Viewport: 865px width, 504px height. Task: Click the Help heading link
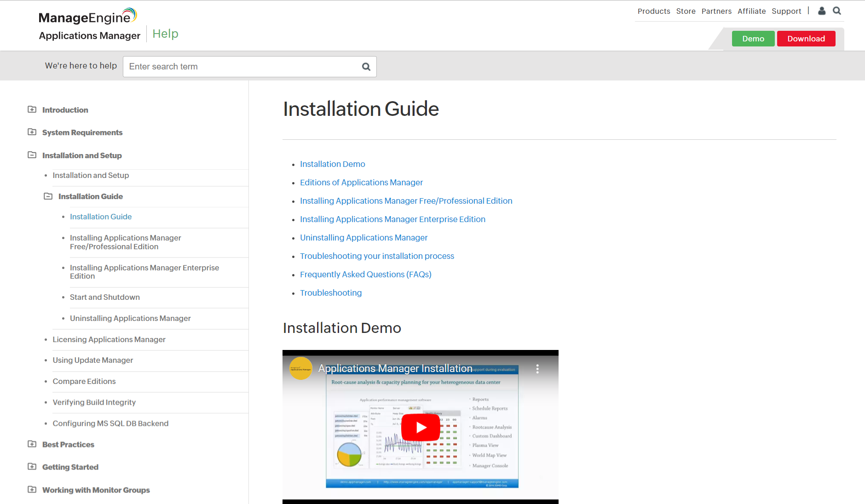165,34
